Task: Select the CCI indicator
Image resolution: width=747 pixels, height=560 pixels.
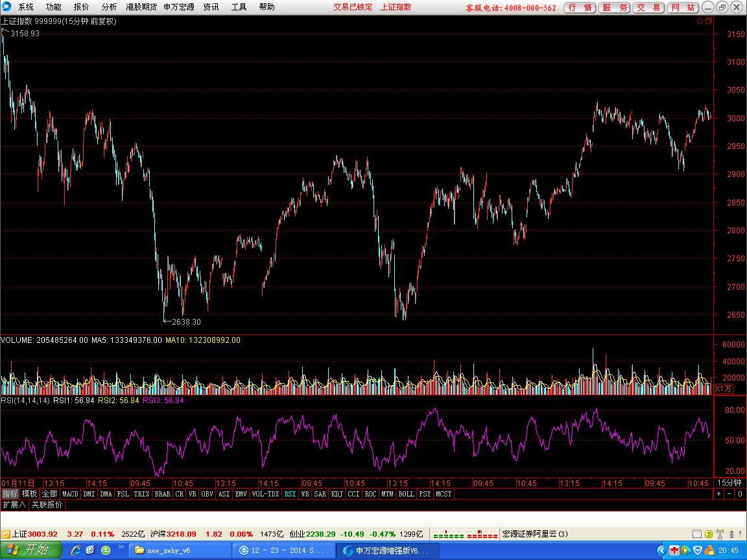Action: tap(353, 494)
